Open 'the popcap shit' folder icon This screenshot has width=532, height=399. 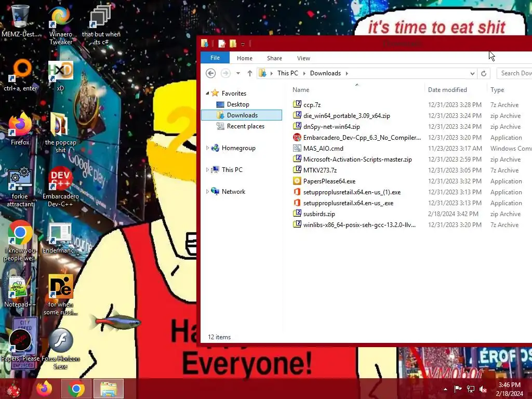click(60, 132)
